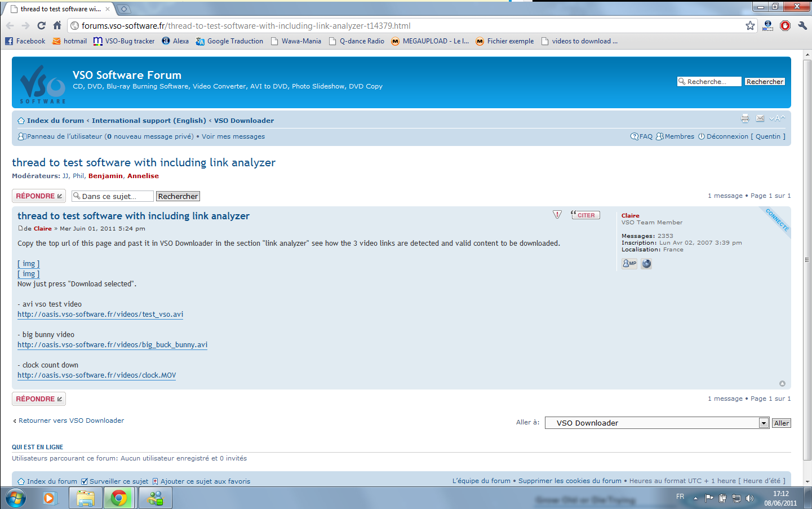Show hidden system tray icons
The image size is (812, 509).
[695, 498]
